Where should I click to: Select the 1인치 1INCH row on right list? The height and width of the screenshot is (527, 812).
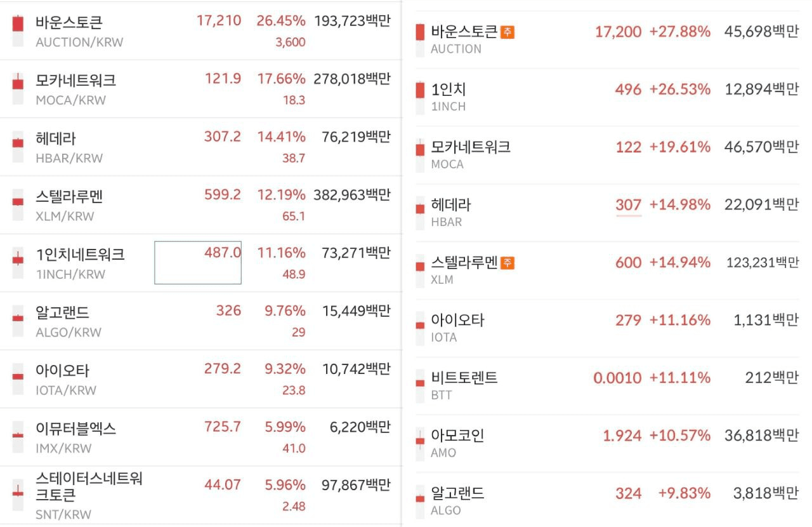[x=607, y=97]
